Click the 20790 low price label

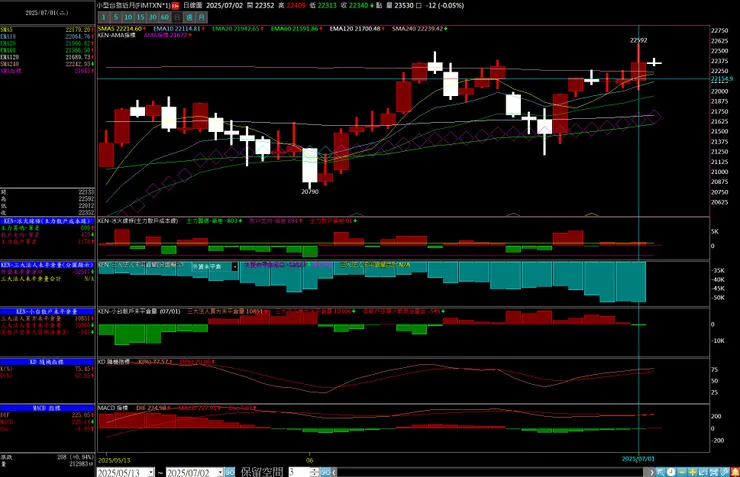(310, 192)
